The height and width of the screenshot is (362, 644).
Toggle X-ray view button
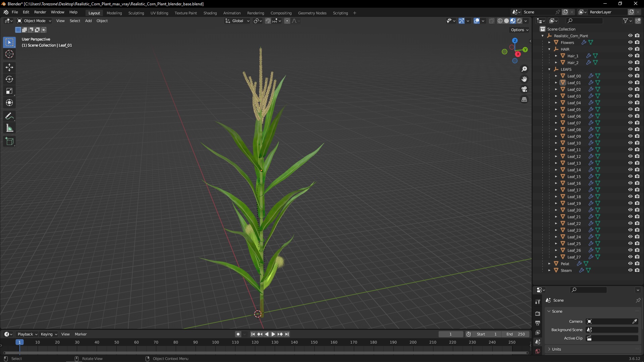[x=492, y=21]
